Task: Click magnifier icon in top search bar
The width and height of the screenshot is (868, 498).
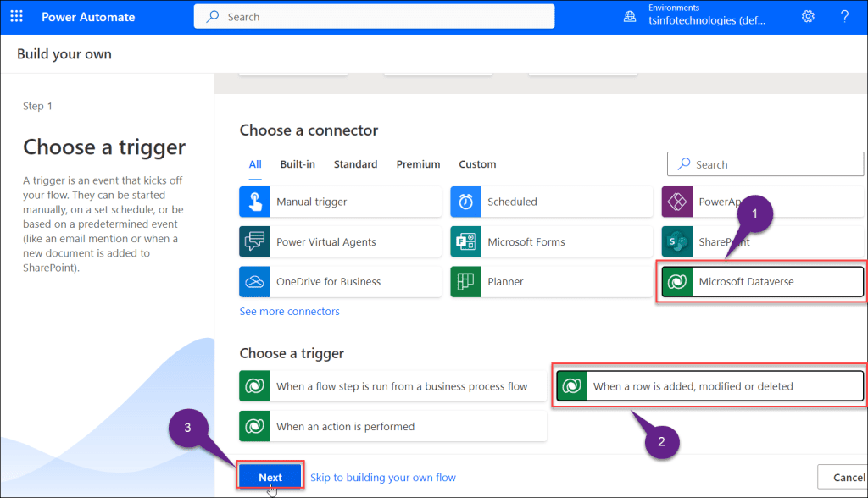Action: point(213,17)
